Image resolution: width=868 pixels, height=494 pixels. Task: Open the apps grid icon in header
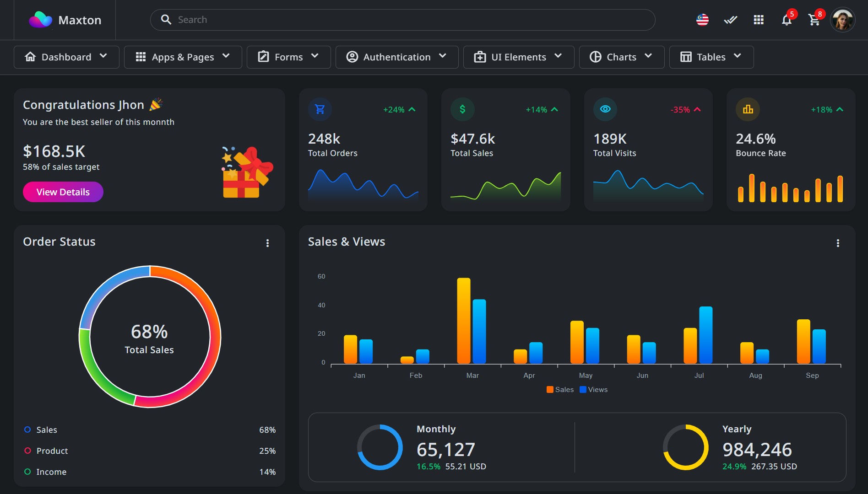pos(759,20)
